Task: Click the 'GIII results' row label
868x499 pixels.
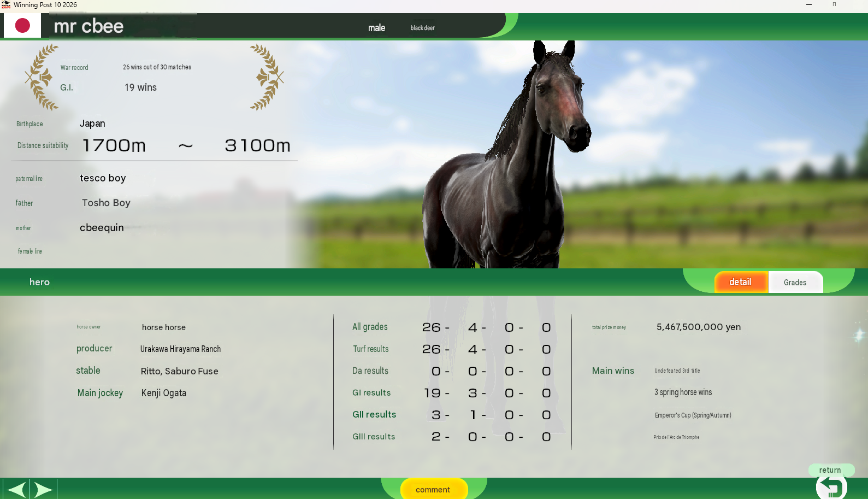Action: tap(374, 436)
